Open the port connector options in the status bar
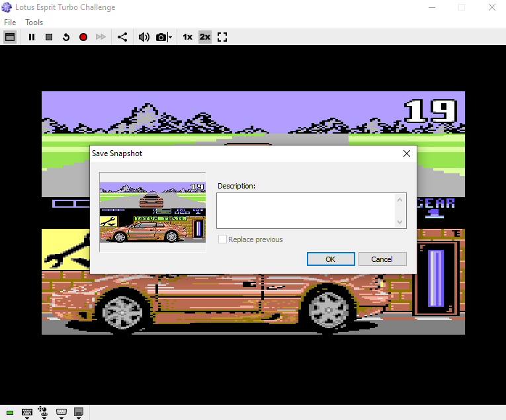 point(62,413)
